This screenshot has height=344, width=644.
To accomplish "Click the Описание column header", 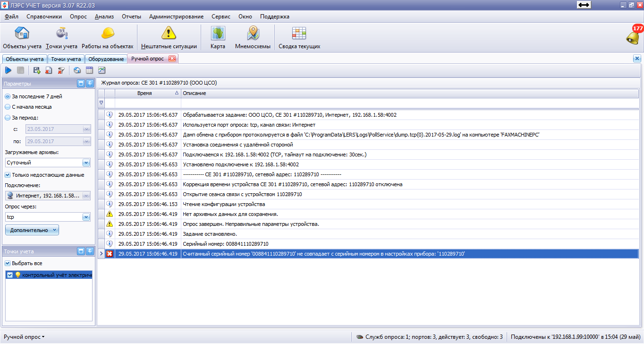I will click(x=410, y=94).
